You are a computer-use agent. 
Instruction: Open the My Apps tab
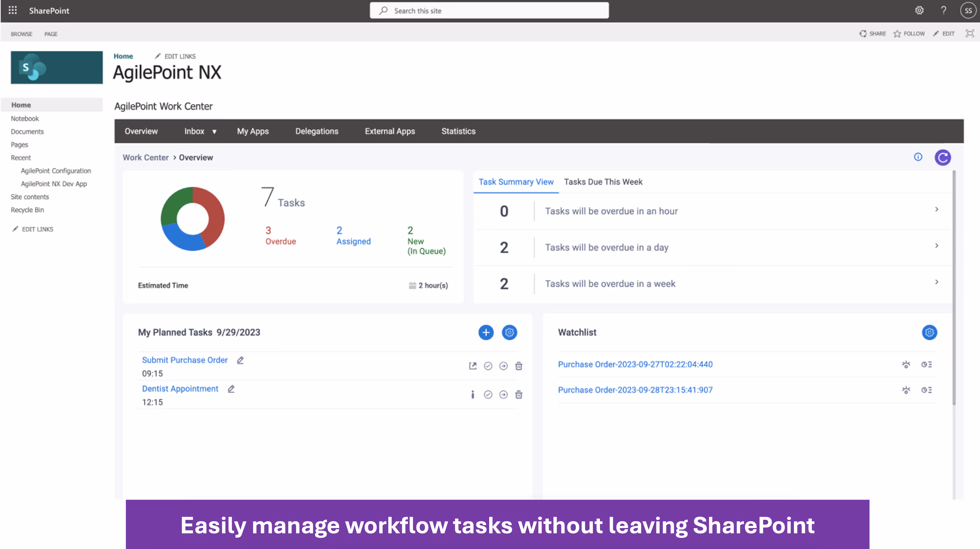coord(253,131)
